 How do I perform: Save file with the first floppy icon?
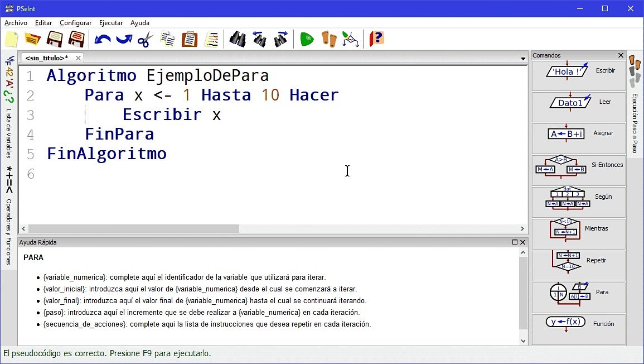pyautogui.click(x=54, y=40)
